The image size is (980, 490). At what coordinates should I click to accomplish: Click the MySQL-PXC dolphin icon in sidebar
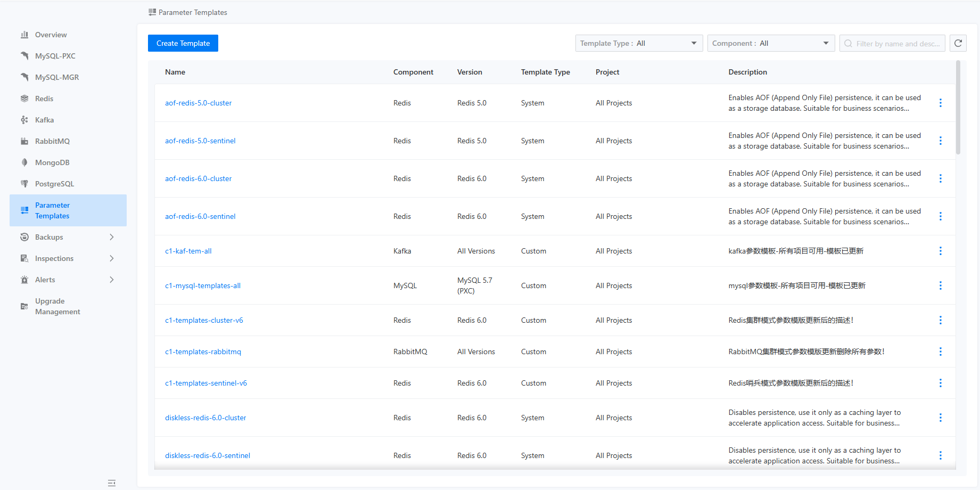point(24,56)
